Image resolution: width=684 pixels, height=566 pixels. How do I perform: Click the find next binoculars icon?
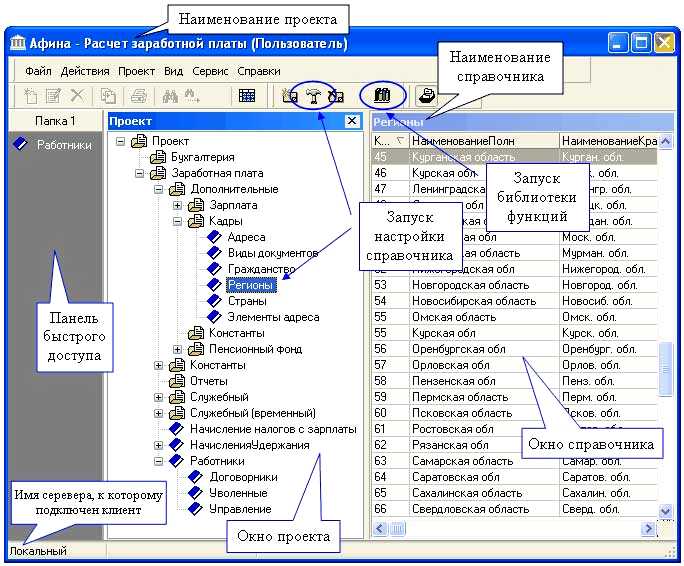192,96
